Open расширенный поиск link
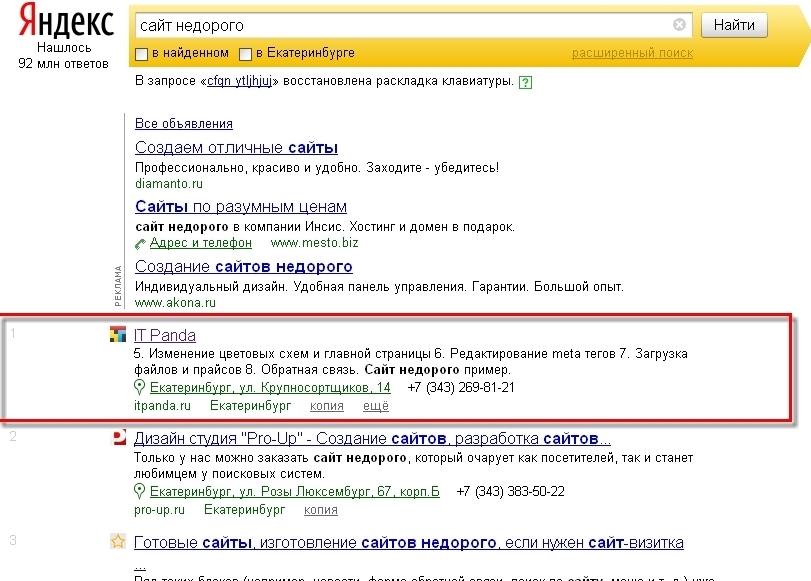Image resolution: width=811 pixels, height=581 pixels. [632, 53]
